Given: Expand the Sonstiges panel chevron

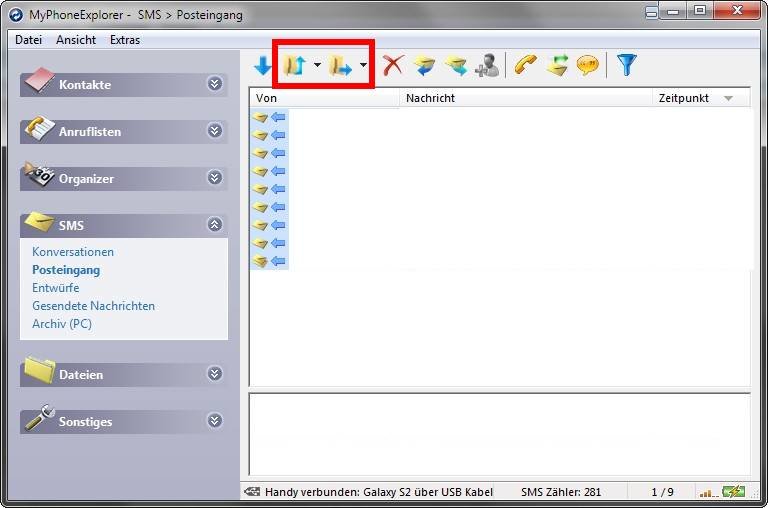Looking at the screenshot, I should (x=215, y=421).
